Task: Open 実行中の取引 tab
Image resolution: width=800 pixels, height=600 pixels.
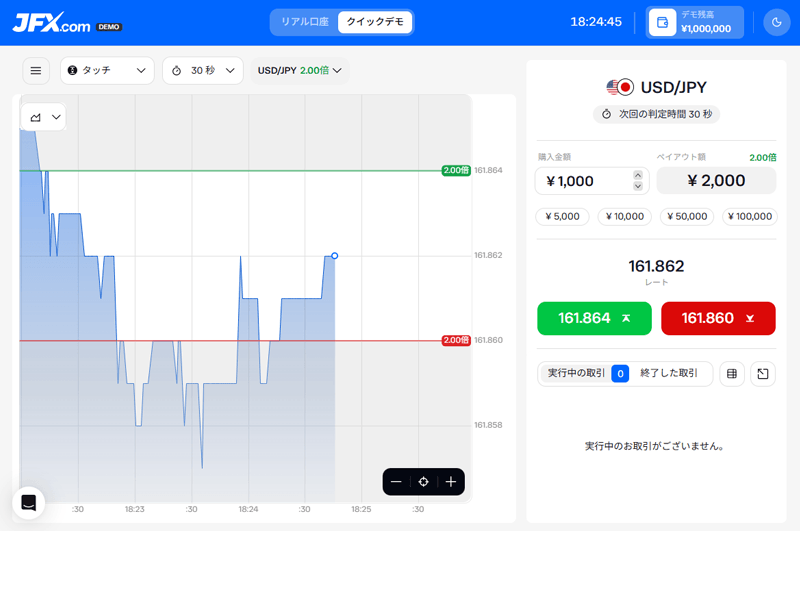Action: [x=587, y=373]
